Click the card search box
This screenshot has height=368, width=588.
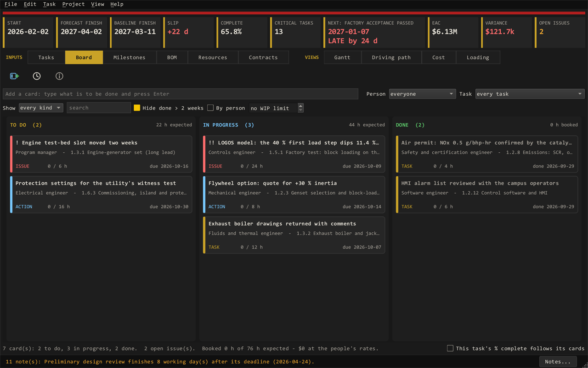(99, 108)
